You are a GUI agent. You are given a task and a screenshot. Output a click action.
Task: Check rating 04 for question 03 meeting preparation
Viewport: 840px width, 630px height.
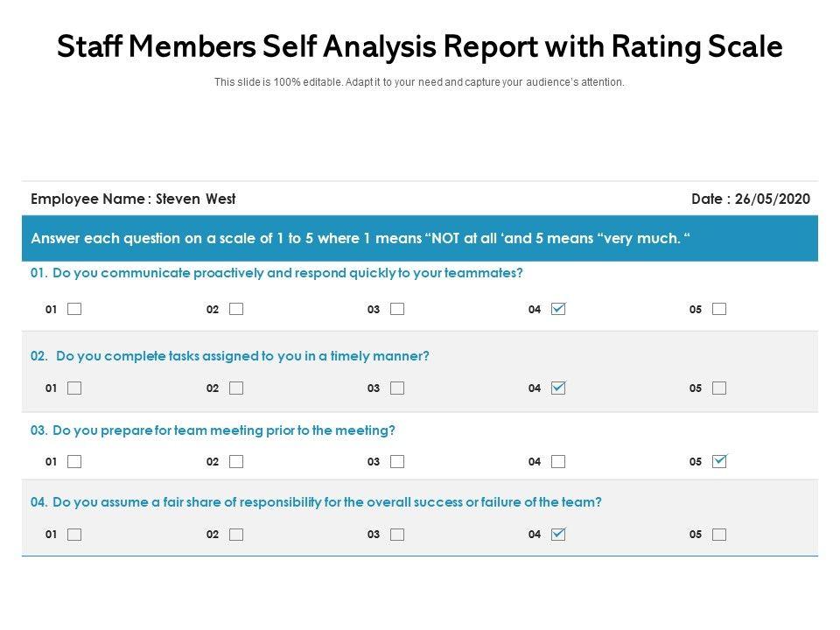point(558,461)
